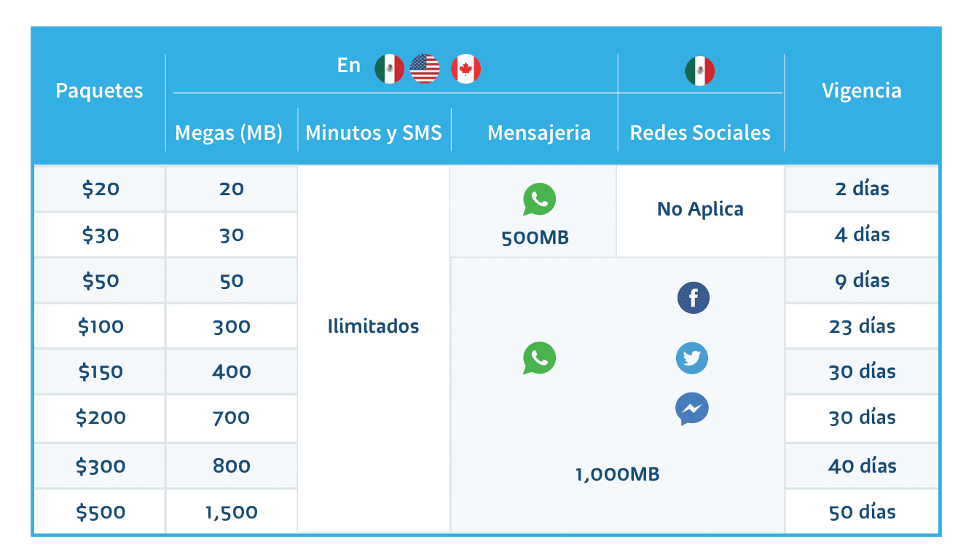
Task: Choose the $100 package price
Action: tap(101, 326)
